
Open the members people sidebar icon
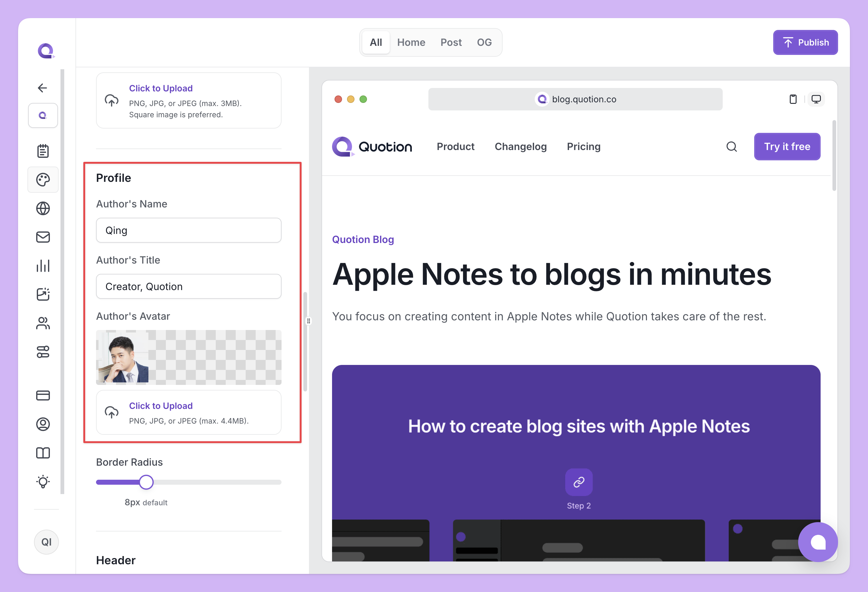pyautogui.click(x=43, y=323)
